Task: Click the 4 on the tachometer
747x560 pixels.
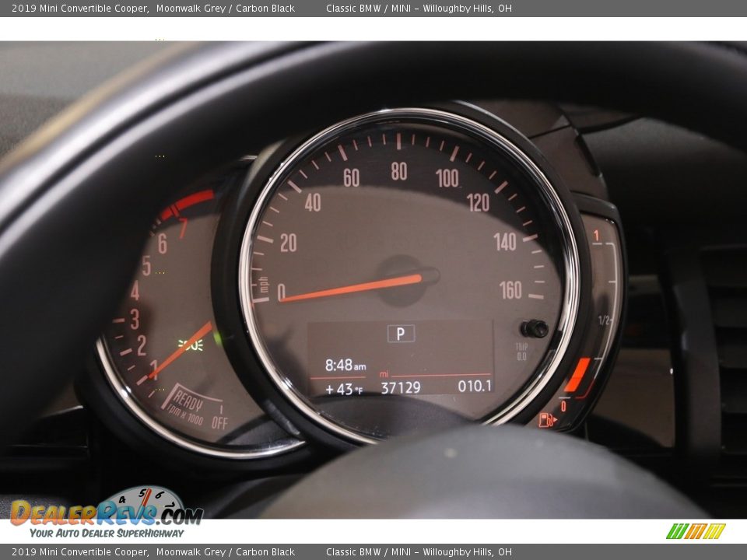Action: 135,290
